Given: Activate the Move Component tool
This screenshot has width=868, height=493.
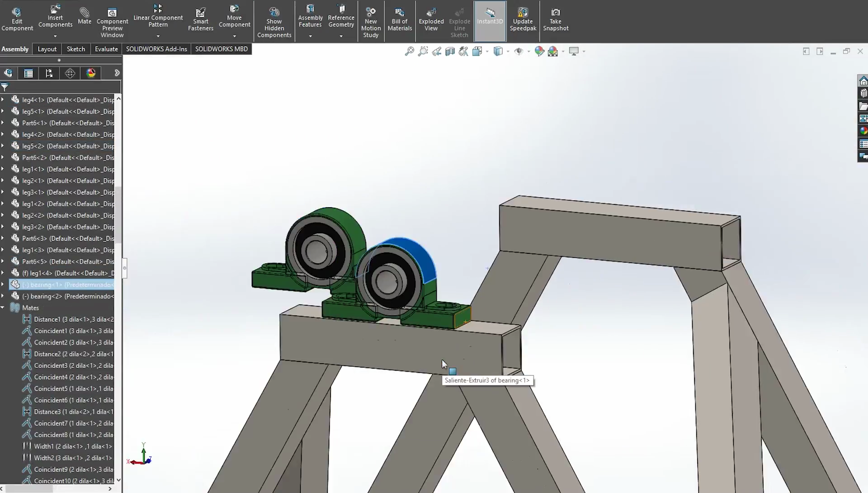Looking at the screenshot, I should pos(234,18).
